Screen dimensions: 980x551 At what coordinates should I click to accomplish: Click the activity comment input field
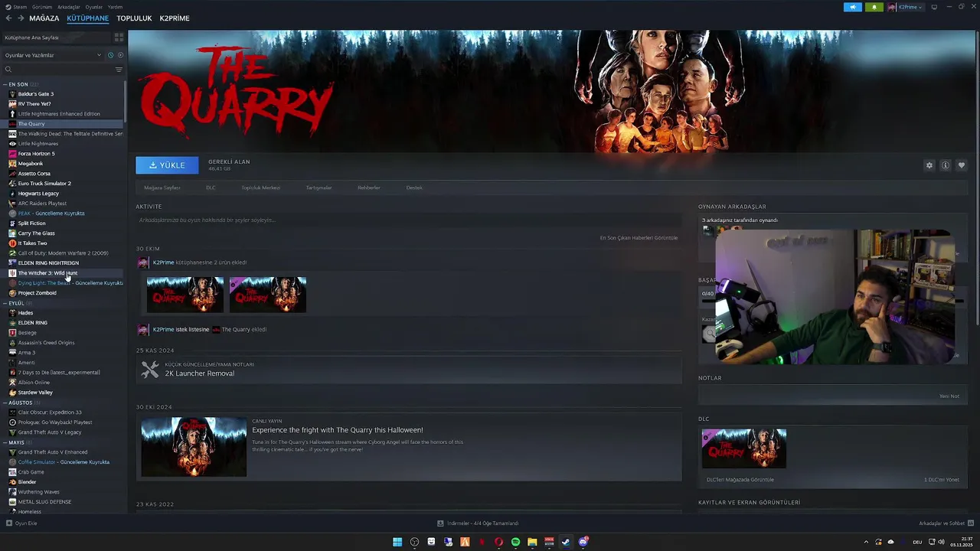coord(408,220)
